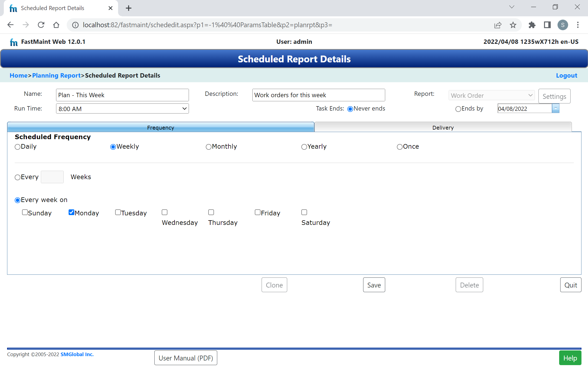Uncheck the Monday checkbox
The width and height of the screenshot is (588, 373).
pyautogui.click(x=71, y=212)
